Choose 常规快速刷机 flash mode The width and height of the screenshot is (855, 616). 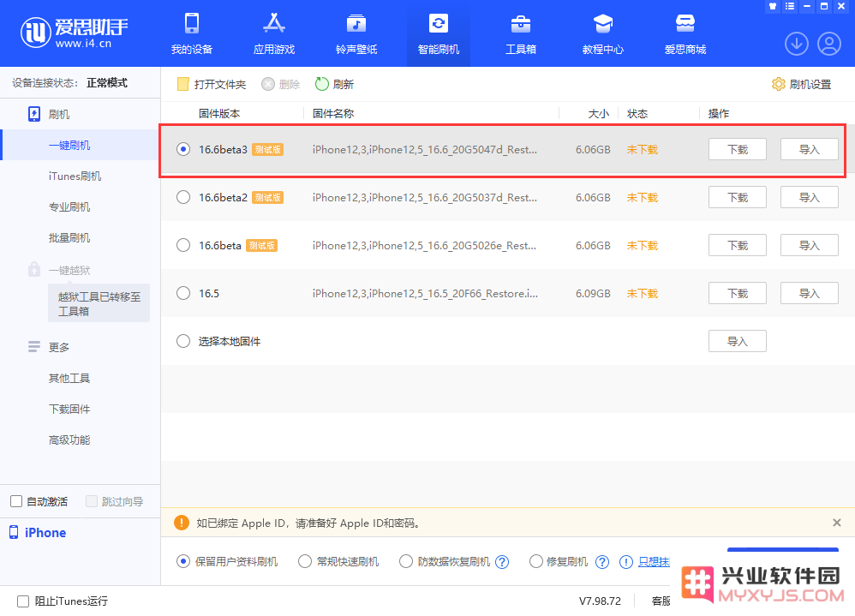coord(305,561)
